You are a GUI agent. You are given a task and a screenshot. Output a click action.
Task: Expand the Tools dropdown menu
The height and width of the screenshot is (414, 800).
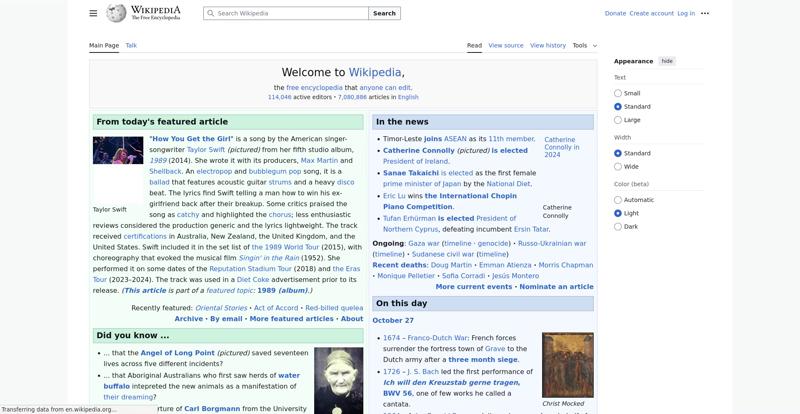pos(584,45)
